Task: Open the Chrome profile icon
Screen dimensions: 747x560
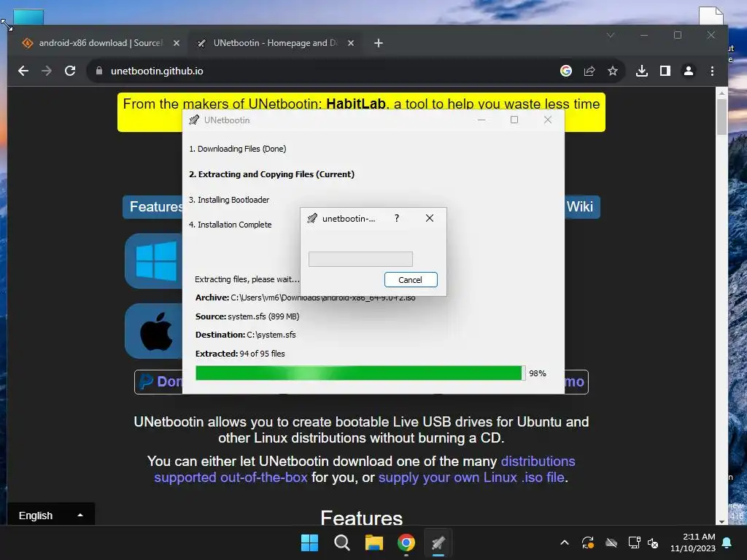Action: click(689, 71)
